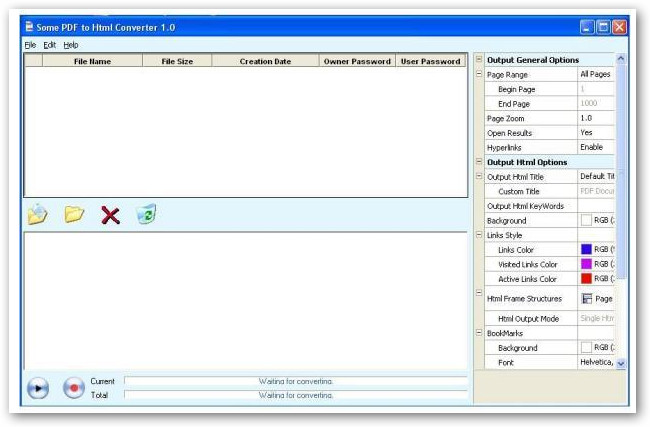Click the open folder icon
This screenshot has height=427, width=650.
coord(74,214)
